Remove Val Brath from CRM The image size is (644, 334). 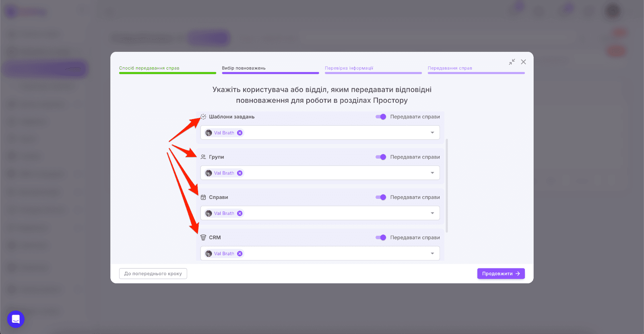click(240, 254)
